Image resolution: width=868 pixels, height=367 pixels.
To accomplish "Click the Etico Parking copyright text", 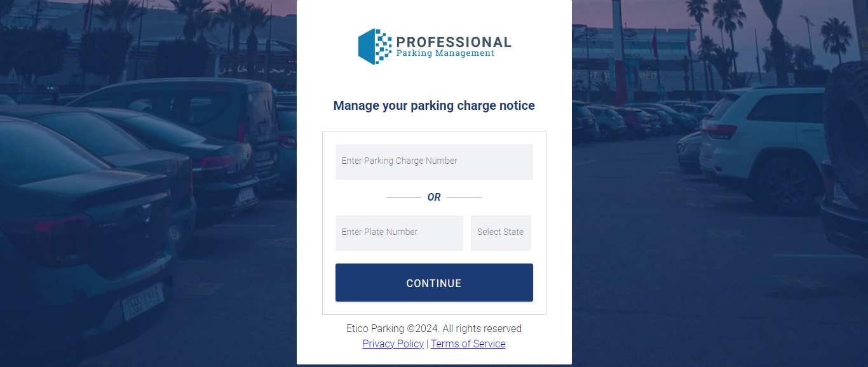I will (434, 328).
